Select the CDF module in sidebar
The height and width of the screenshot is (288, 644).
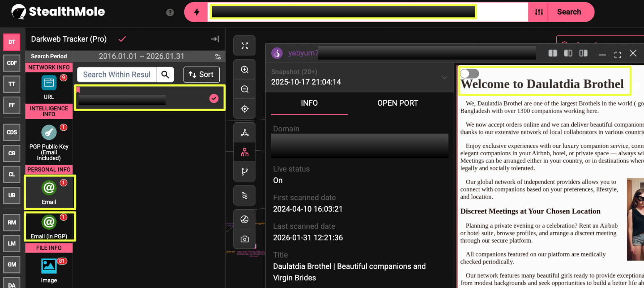(12, 63)
